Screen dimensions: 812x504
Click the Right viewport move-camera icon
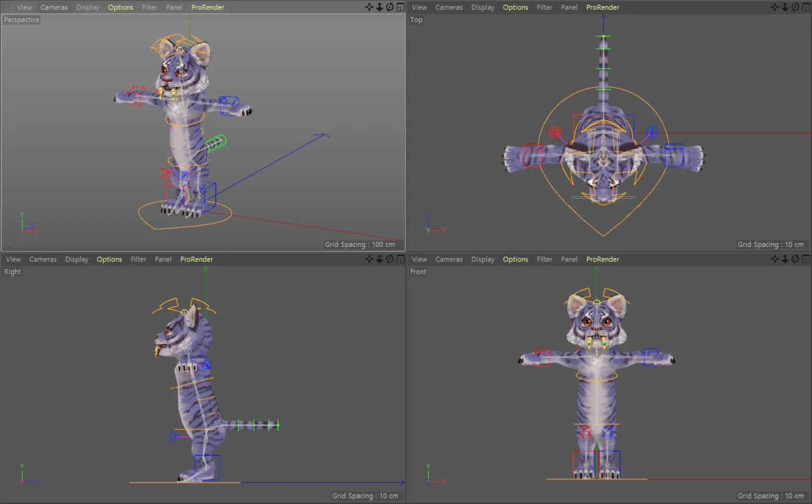[369, 259]
